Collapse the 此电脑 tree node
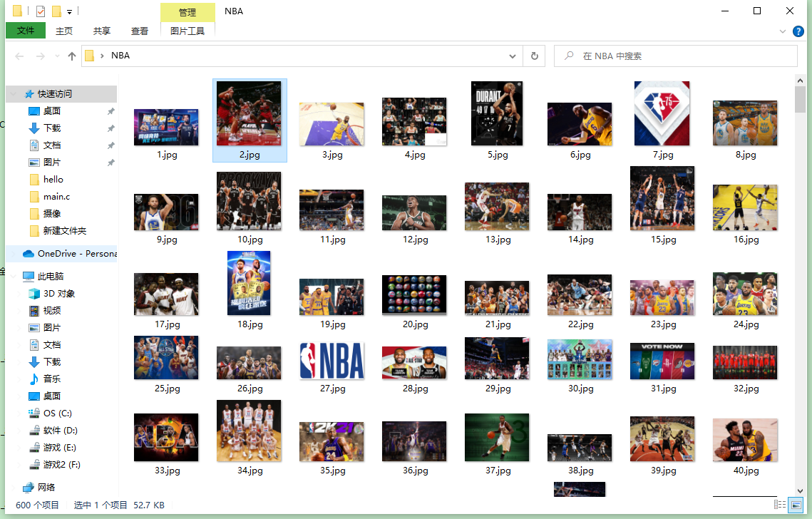Viewport: 812px width, 519px height. point(14,277)
